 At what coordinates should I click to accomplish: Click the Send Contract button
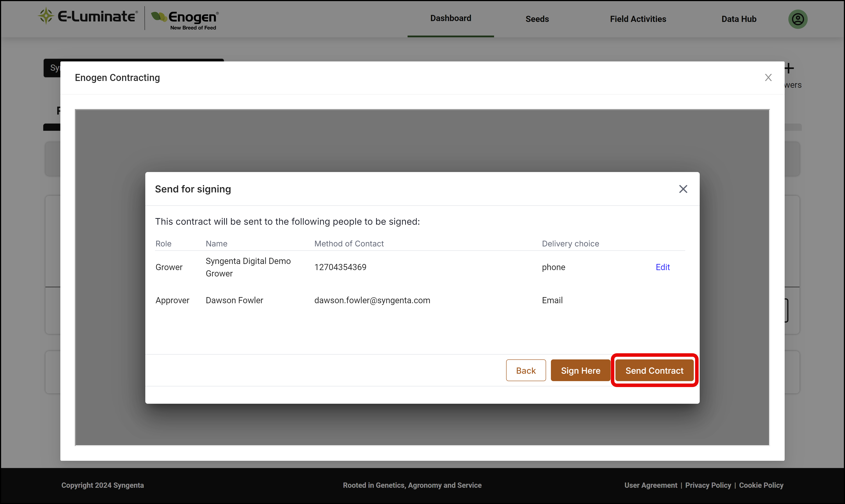coord(654,370)
